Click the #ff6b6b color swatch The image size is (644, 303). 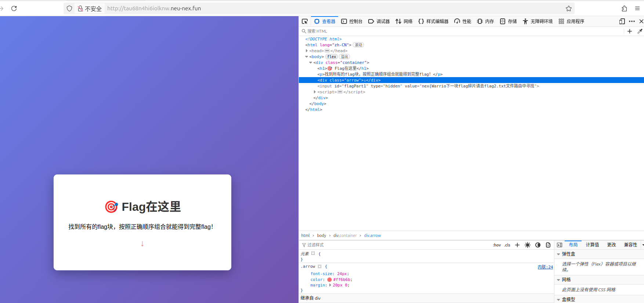coord(329,280)
